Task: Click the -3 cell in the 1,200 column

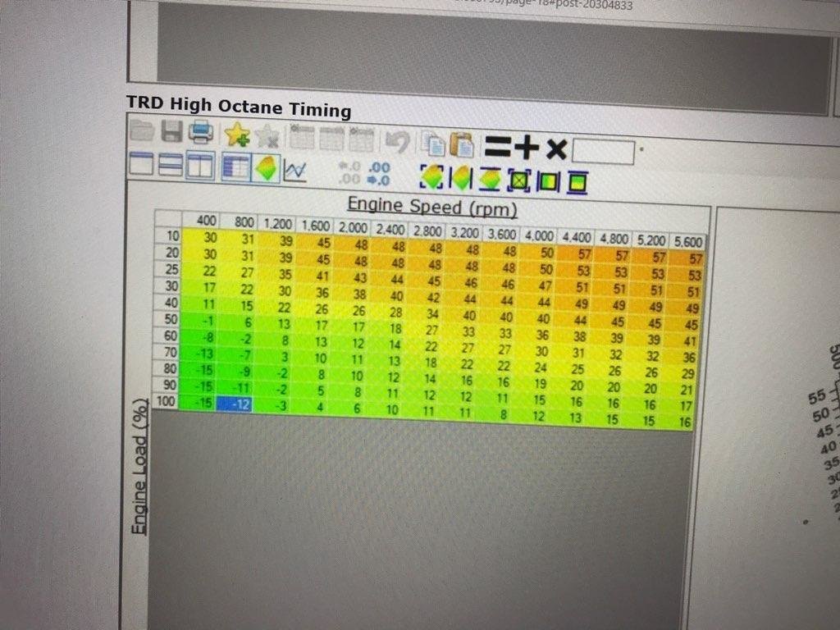Action: 272,405
